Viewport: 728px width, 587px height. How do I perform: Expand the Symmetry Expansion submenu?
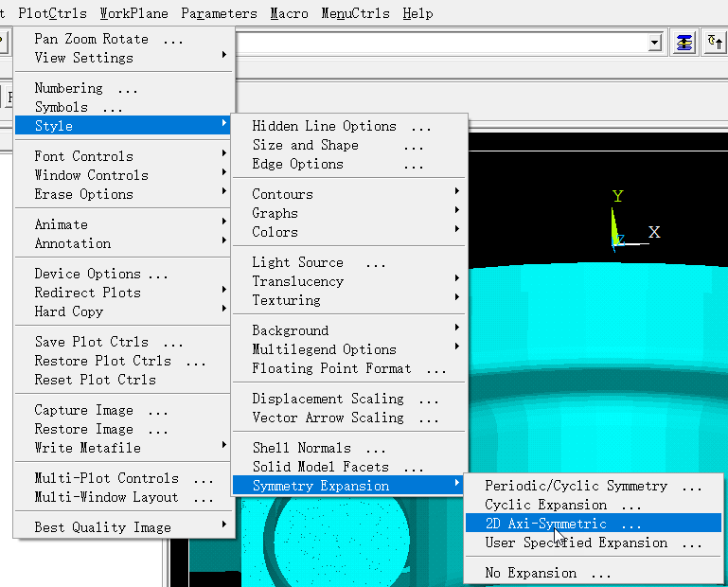[x=349, y=486]
